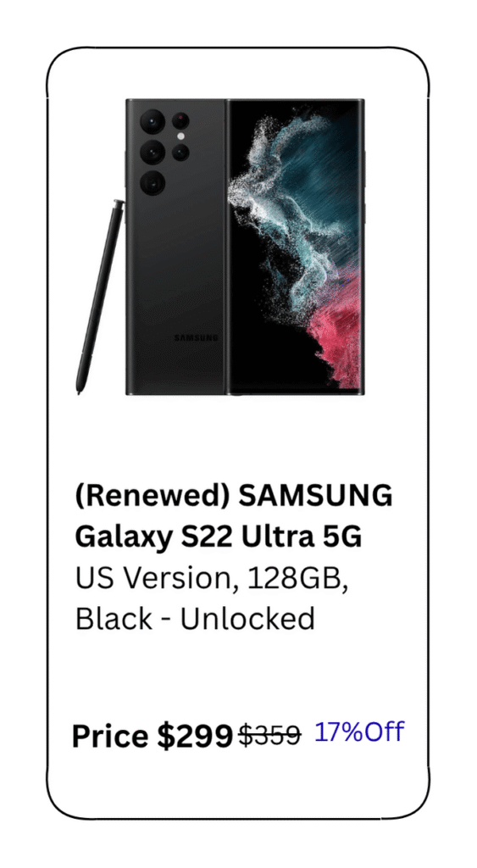Open the "(Renewed) SAMSUNG" title line
The image size is (477, 868).
pos(234,497)
